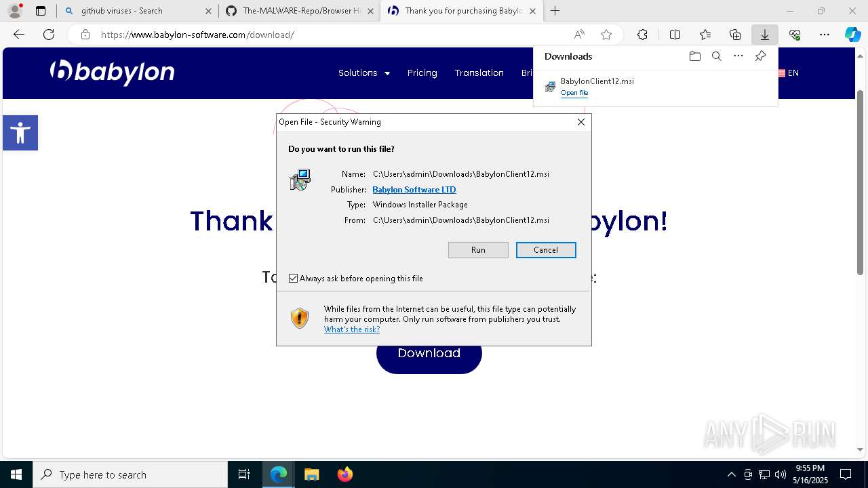Click the Edge profile avatar icon
This screenshot has width=868, height=488.
(14, 11)
